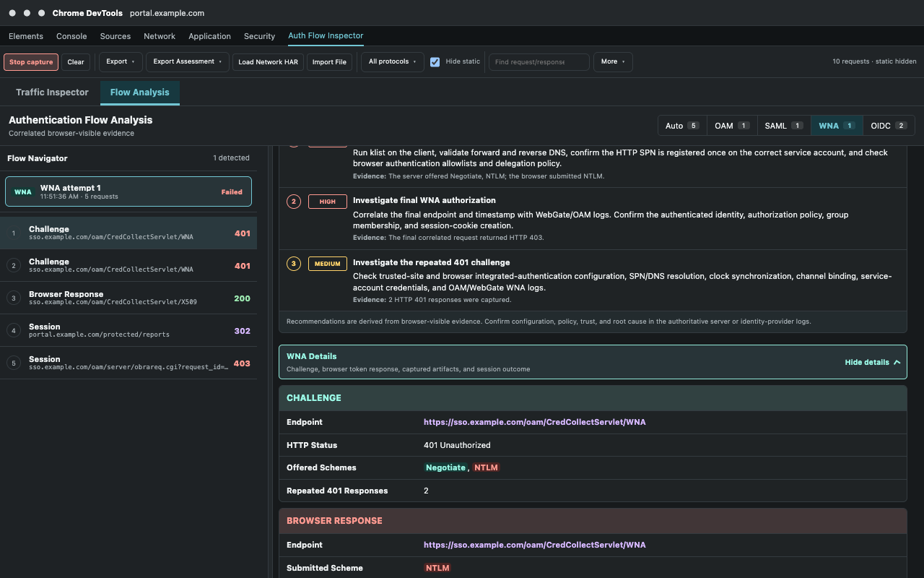Viewport: 924px width, 578px height.
Task: Click the CHALLENGE section header
Action: pos(593,398)
